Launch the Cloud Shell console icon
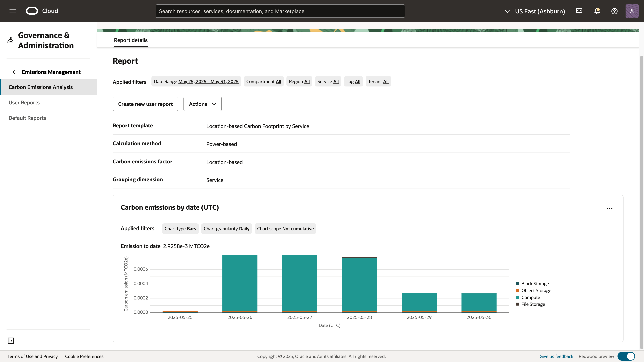 tap(579, 11)
